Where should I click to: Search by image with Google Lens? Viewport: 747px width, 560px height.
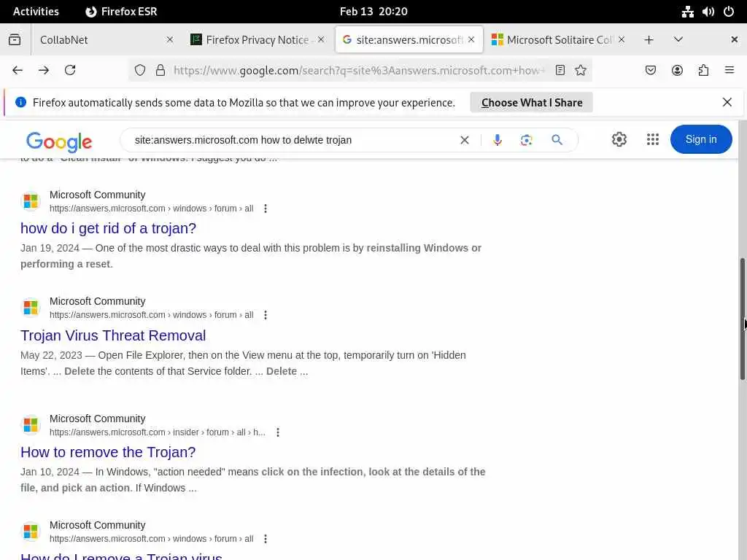pos(527,140)
